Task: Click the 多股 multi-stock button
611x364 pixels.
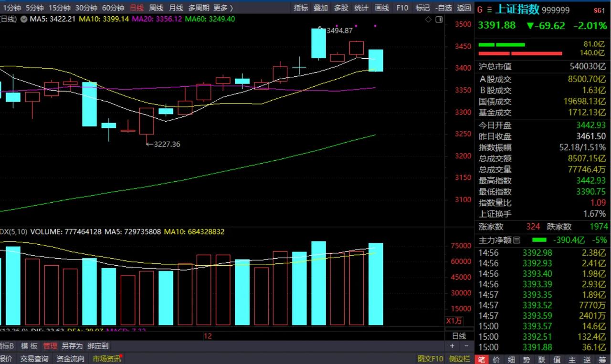Action: click(341, 8)
